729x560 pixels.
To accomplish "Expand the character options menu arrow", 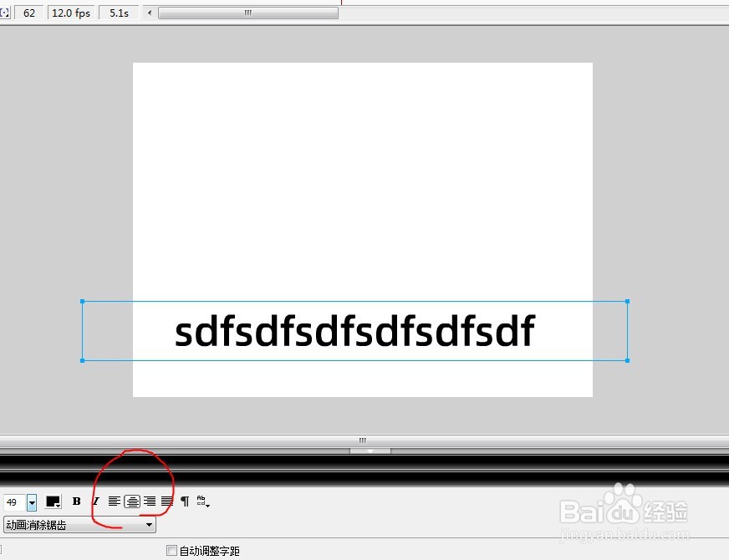I will tap(207, 506).
